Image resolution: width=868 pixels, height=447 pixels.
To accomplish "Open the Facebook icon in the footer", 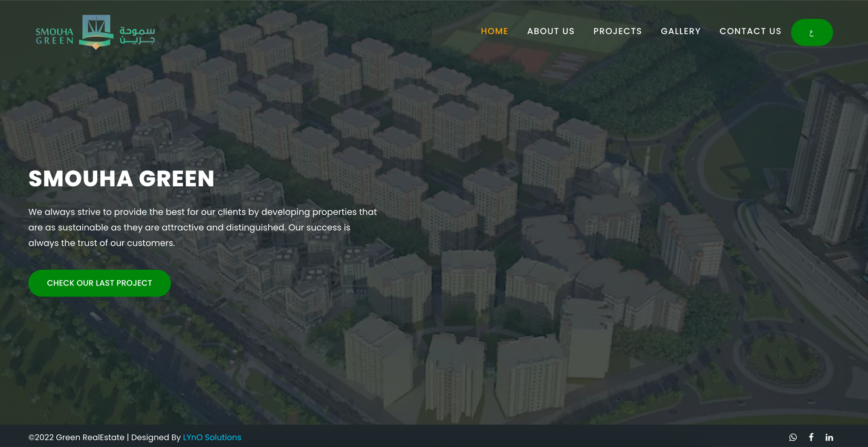I will [x=811, y=437].
